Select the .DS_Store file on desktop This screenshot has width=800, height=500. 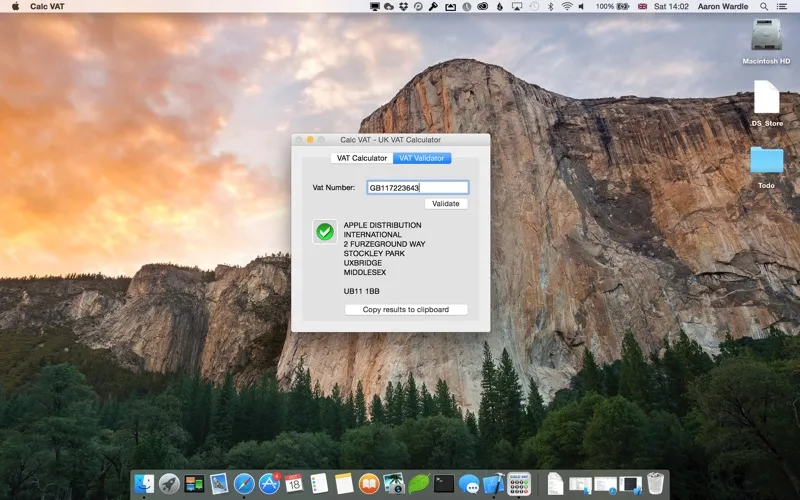[x=766, y=103]
